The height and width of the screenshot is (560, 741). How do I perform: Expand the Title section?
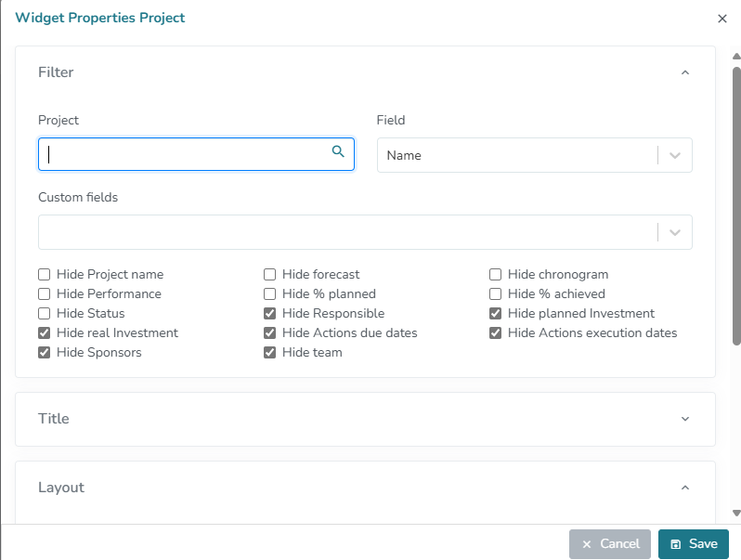point(685,419)
